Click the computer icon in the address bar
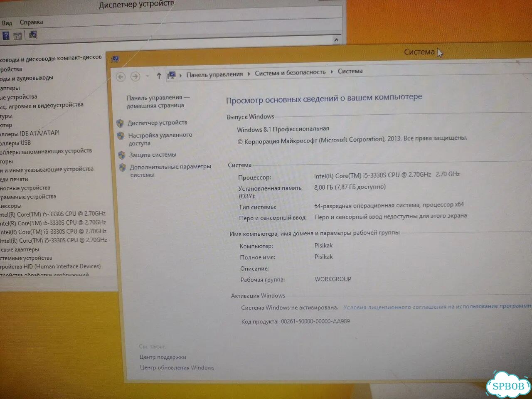Image resolution: width=532 pixels, height=399 pixels. click(171, 75)
